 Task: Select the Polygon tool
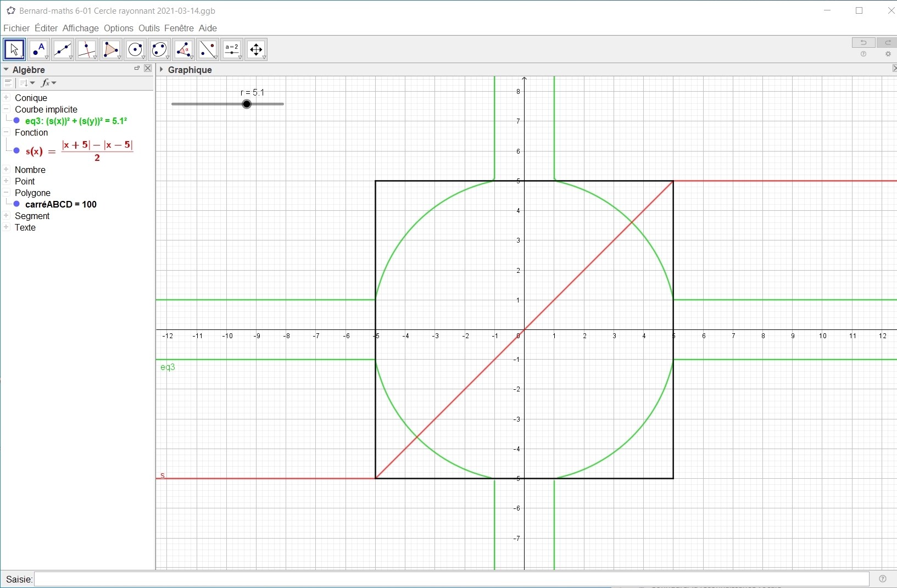(x=112, y=49)
